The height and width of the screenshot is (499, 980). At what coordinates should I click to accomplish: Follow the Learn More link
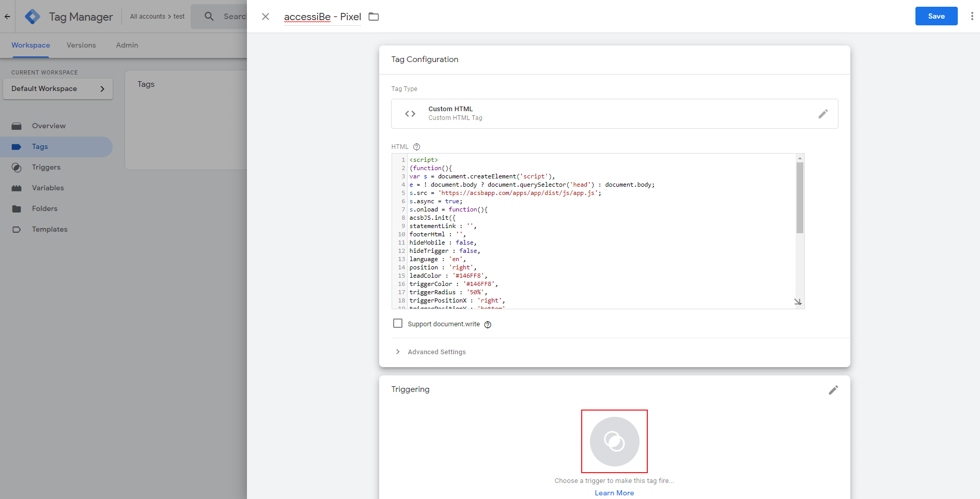pos(614,493)
